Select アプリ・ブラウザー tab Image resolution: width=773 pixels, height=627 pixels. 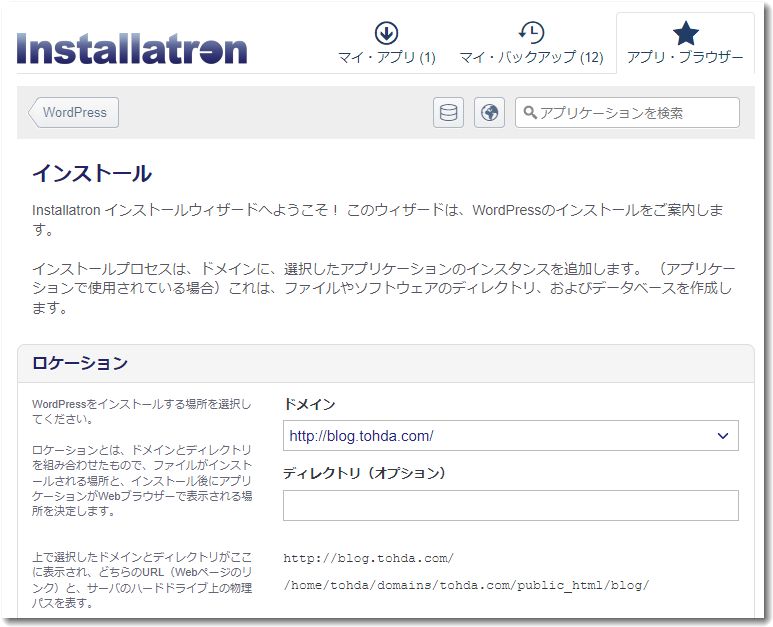[685, 43]
